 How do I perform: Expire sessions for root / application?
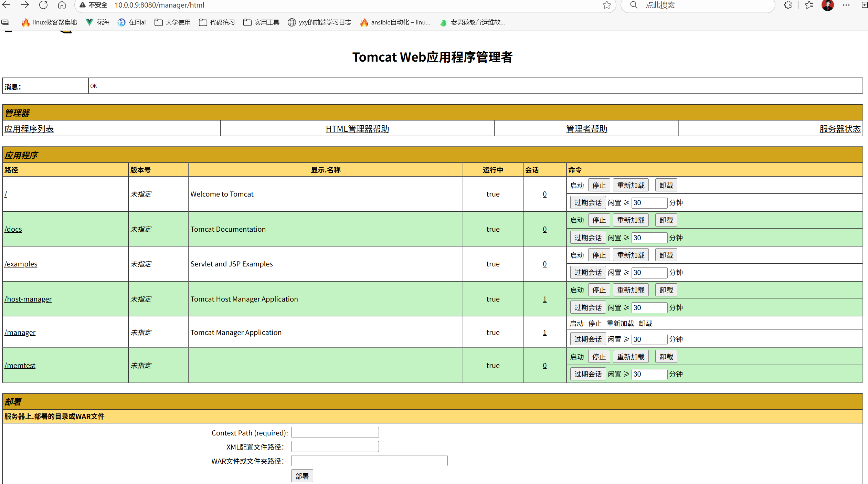(x=588, y=202)
